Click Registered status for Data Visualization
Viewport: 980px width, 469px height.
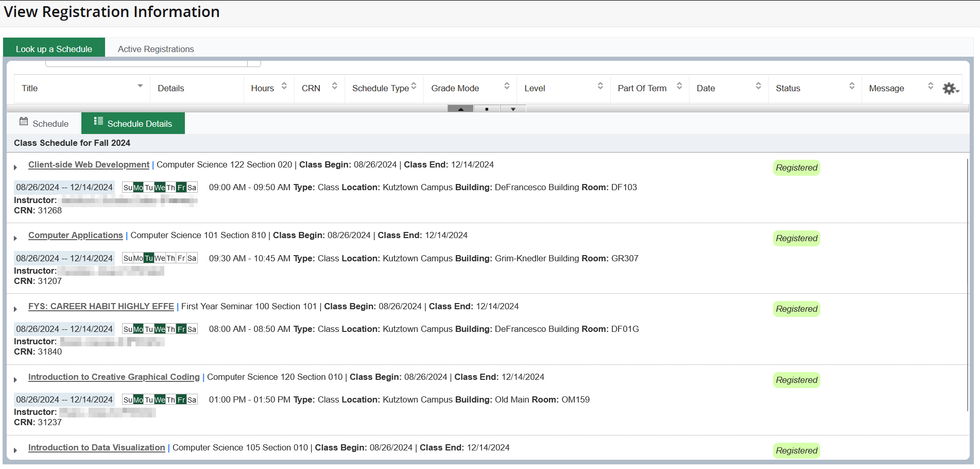coord(796,450)
